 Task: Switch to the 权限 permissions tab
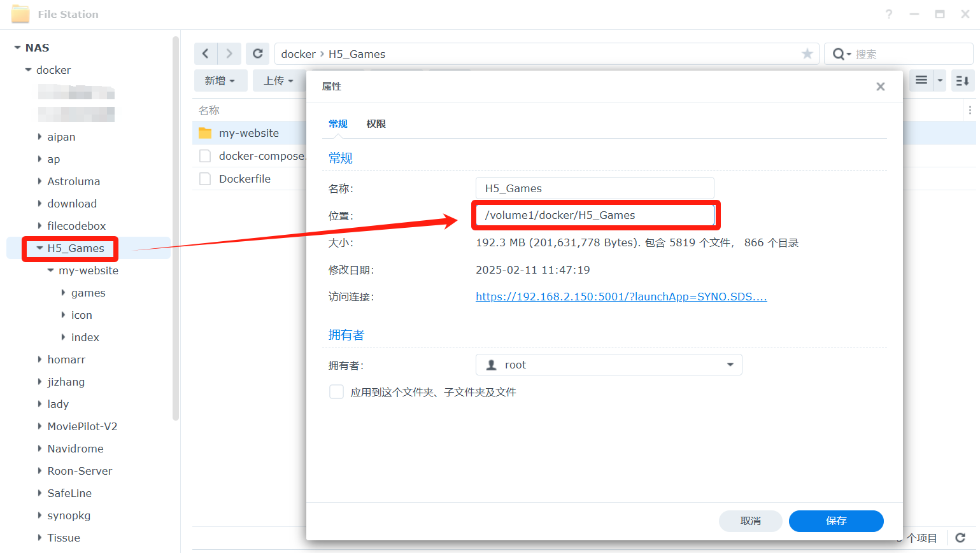point(376,124)
